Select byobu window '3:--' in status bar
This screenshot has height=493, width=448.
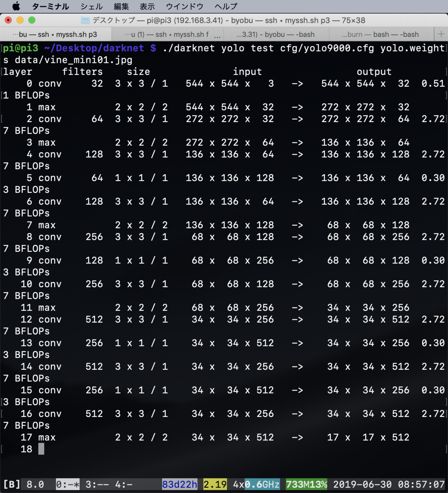coord(97,484)
